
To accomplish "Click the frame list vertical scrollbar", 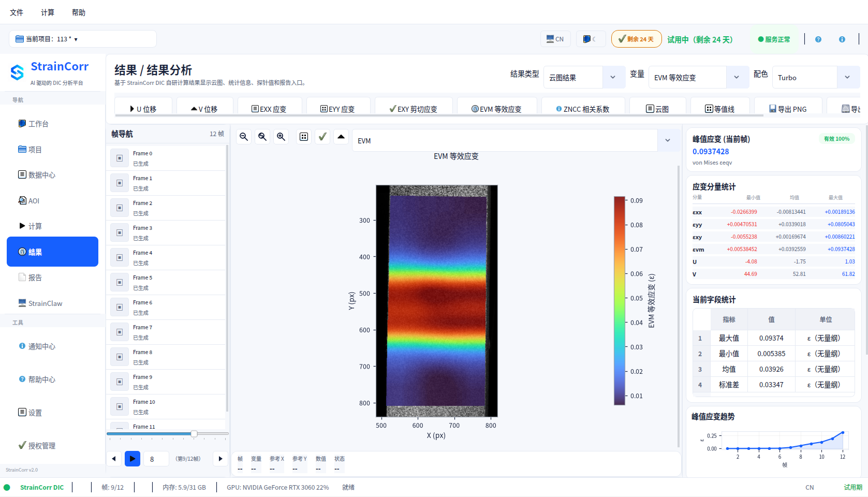I will click(x=227, y=279).
